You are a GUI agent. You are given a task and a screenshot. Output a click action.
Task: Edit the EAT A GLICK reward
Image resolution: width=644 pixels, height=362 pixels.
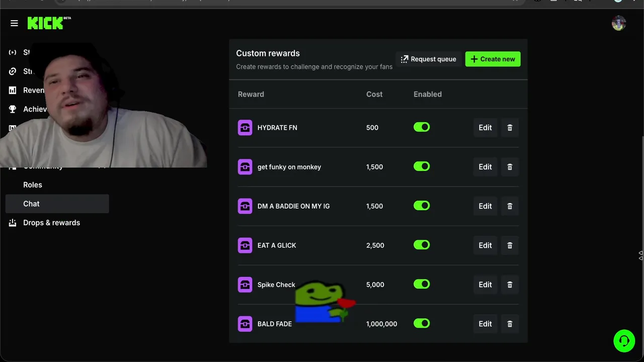(485, 245)
